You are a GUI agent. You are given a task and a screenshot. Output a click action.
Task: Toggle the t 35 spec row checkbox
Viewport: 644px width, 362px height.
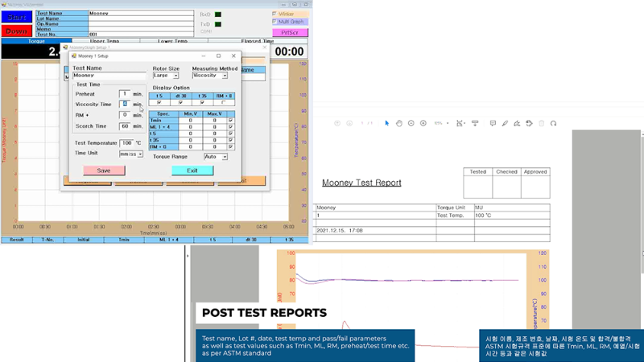[x=230, y=140]
